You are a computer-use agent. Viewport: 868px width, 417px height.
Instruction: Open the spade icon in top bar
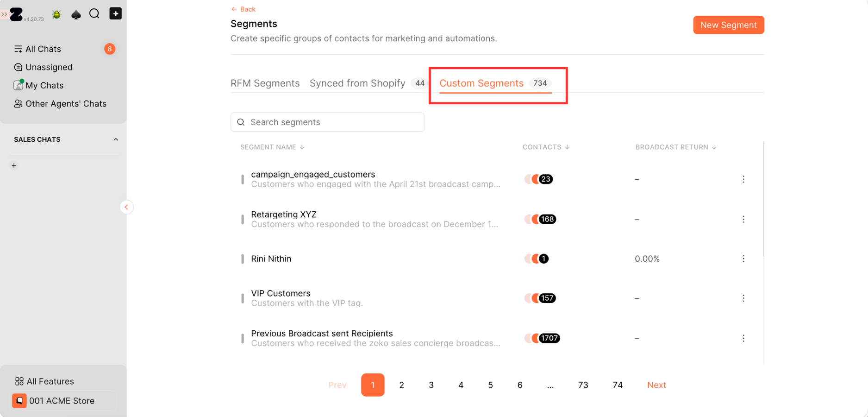point(76,14)
